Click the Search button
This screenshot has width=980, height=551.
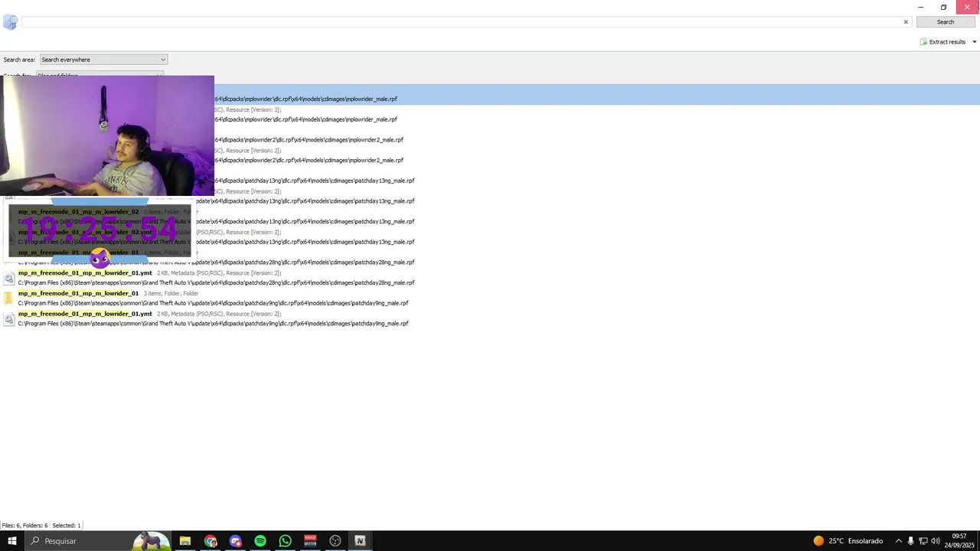click(946, 22)
